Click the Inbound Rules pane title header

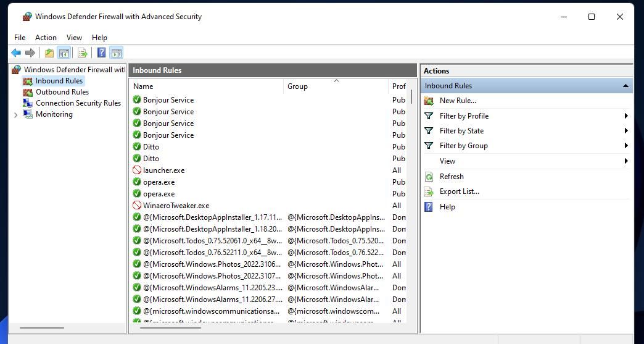(x=273, y=70)
